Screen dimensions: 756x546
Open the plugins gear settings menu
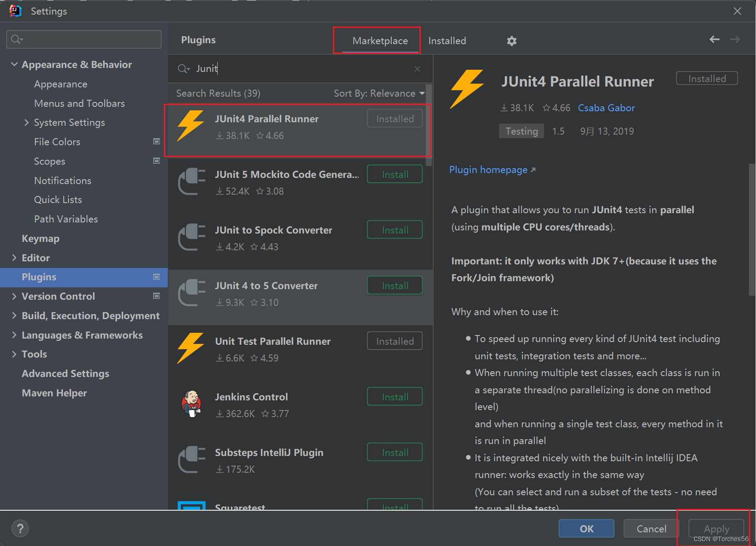(x=511, y=41)
